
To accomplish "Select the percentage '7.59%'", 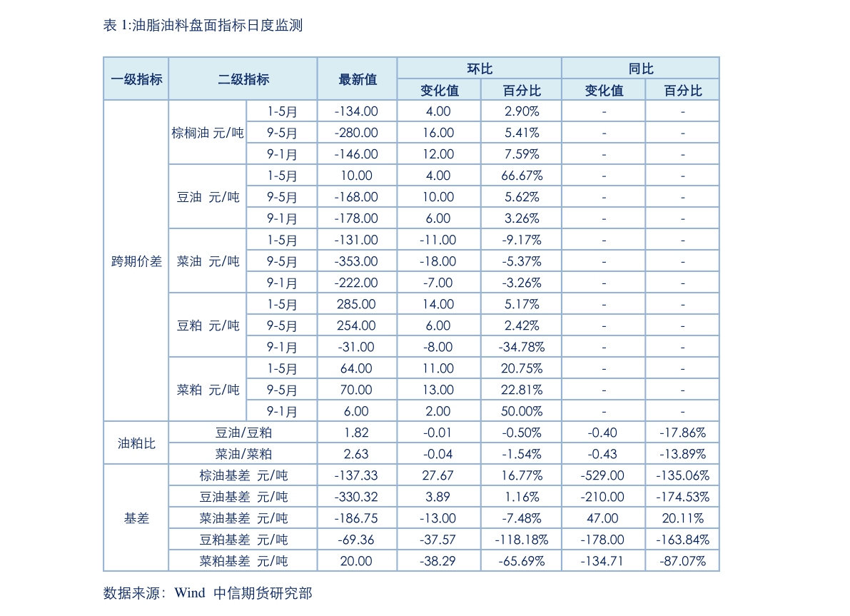I will pos(522,154).
